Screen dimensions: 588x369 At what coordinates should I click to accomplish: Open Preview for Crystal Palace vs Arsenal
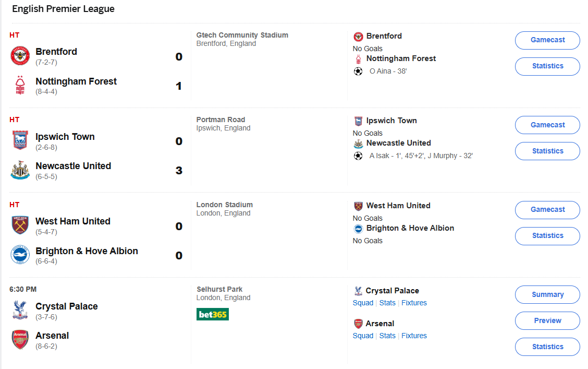coord(547,320)
